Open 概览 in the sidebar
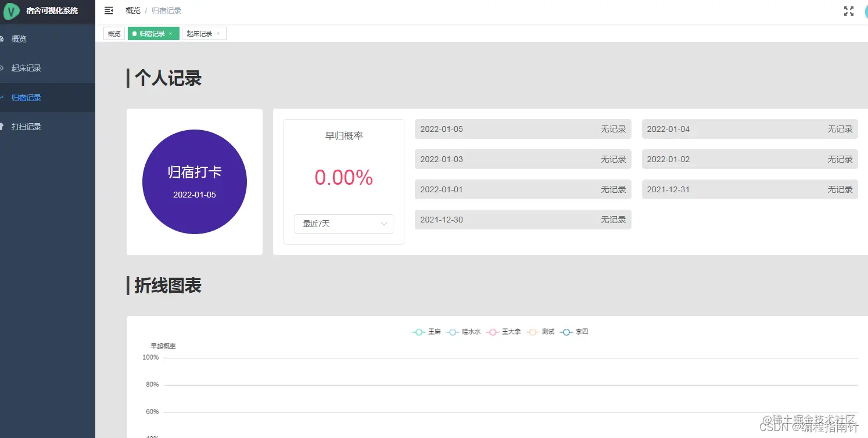 [48, 39]
